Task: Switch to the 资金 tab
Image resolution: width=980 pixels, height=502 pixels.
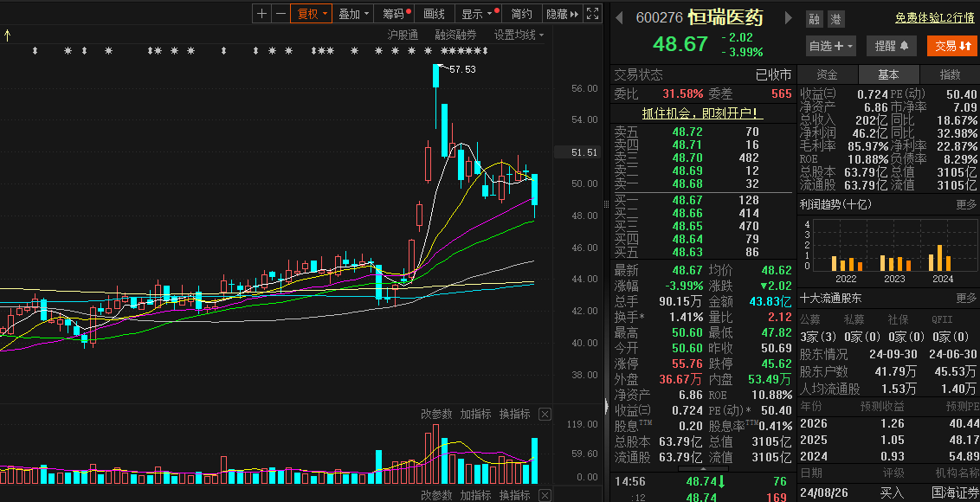Action: coord(827,74)
